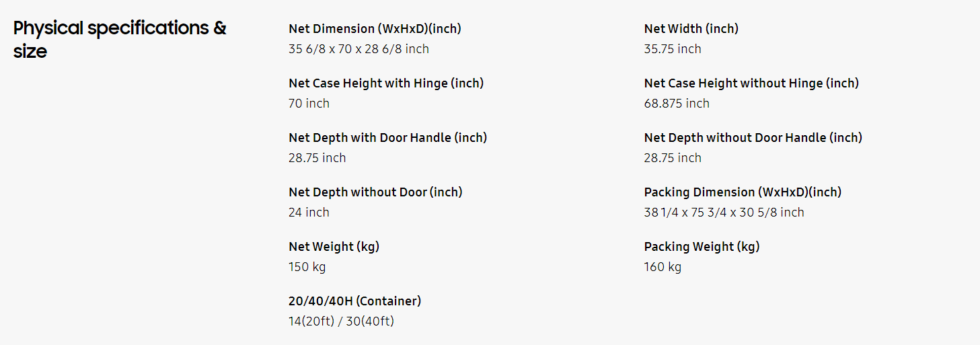Click the 24 inch depth value

[x=309, y=213]
